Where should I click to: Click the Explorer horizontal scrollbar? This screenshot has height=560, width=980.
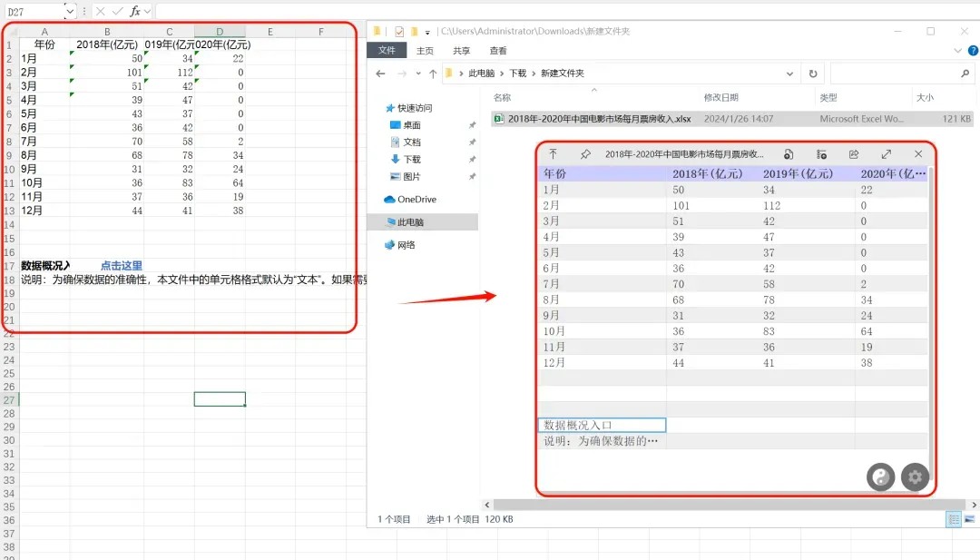click(730, 505)
